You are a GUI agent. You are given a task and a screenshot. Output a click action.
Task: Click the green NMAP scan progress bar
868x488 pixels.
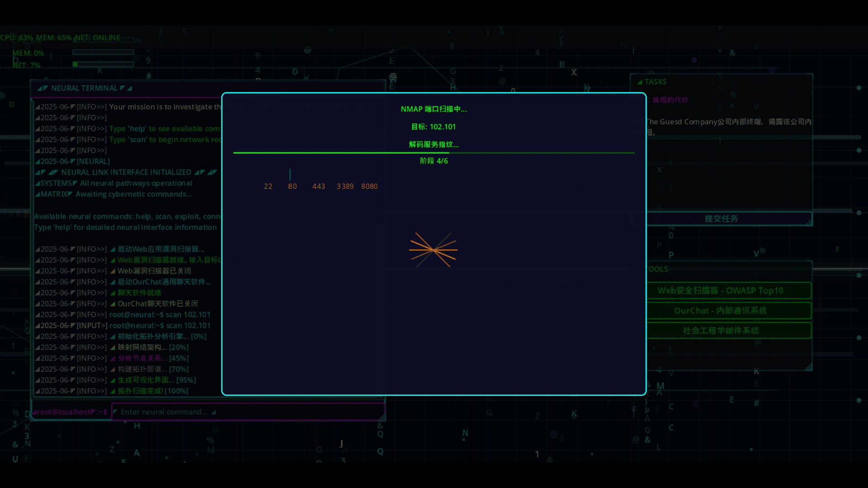pyautogui.click(x=433, y=152)
